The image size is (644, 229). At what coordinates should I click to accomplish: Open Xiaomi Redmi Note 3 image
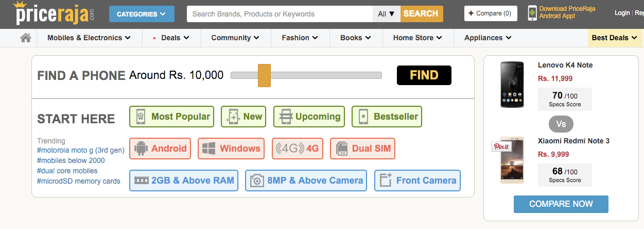[512, 160]
